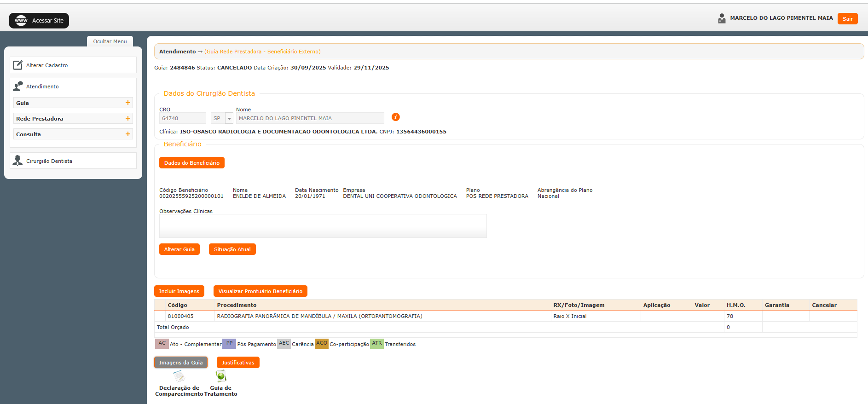
Task: Click the Visualizar Prontuário Beneficiário button
Action: [x=260, y=291]
